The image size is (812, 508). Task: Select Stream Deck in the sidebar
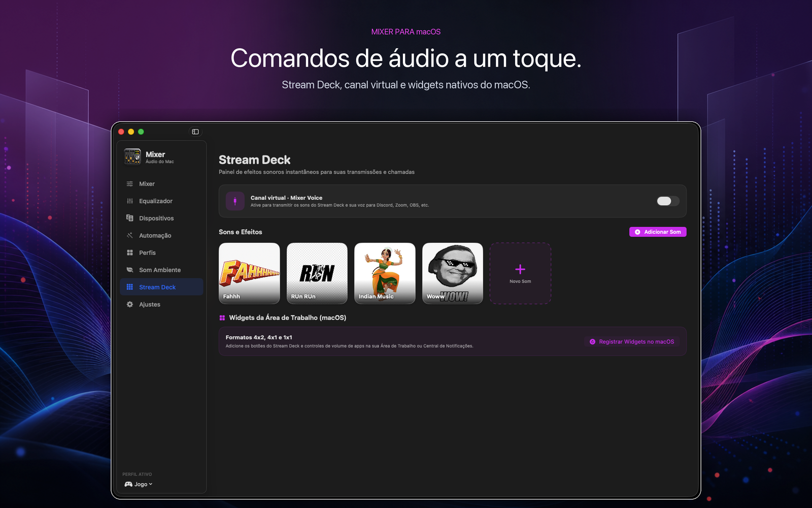pyautogui.click(x=161, y=287)
